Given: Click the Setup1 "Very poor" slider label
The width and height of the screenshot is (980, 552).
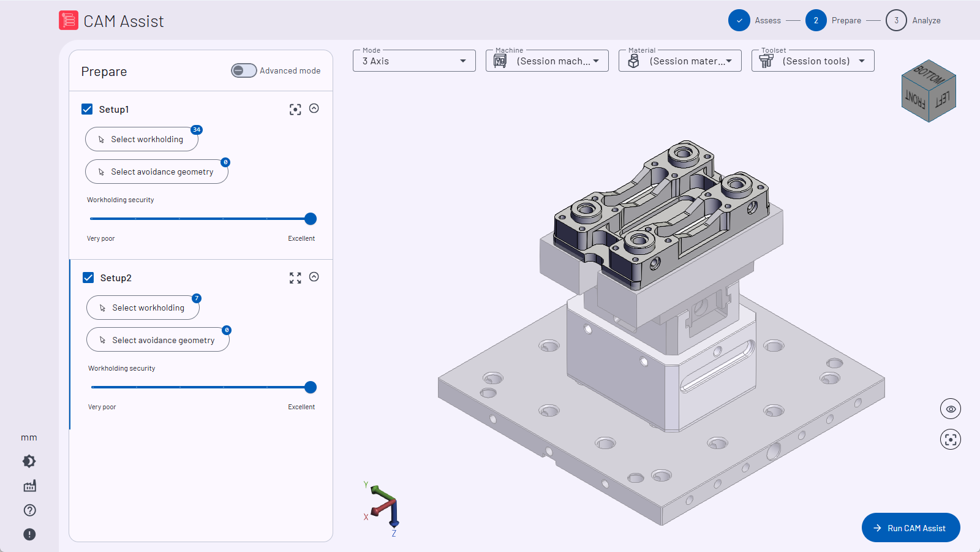Looking at the screenshot, I should coord(100,239).
